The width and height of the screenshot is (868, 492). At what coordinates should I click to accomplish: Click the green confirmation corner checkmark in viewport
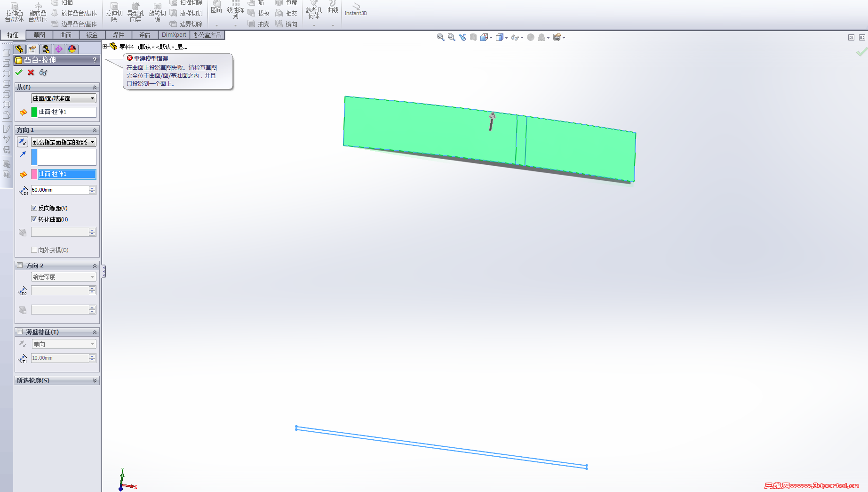point(861,52)
